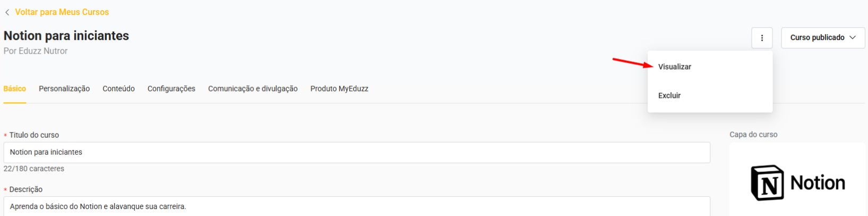Image resolution: width=868 pixels, height=216 pixels.
Task: Click the Notion course cover image
Action: pos(797,182)
